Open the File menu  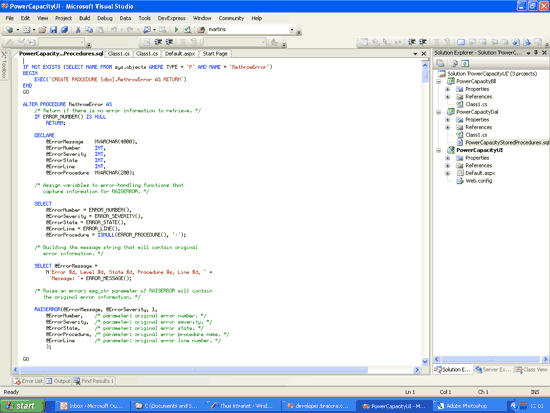[10, 18]
